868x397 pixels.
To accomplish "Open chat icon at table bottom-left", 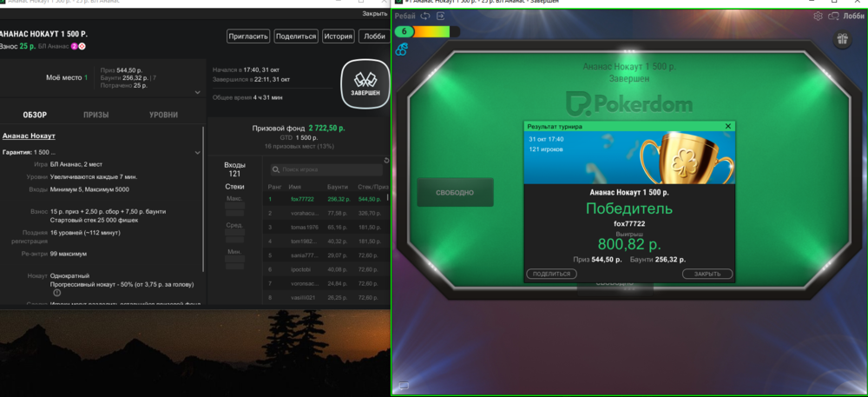I will click(x=403, y=385).
